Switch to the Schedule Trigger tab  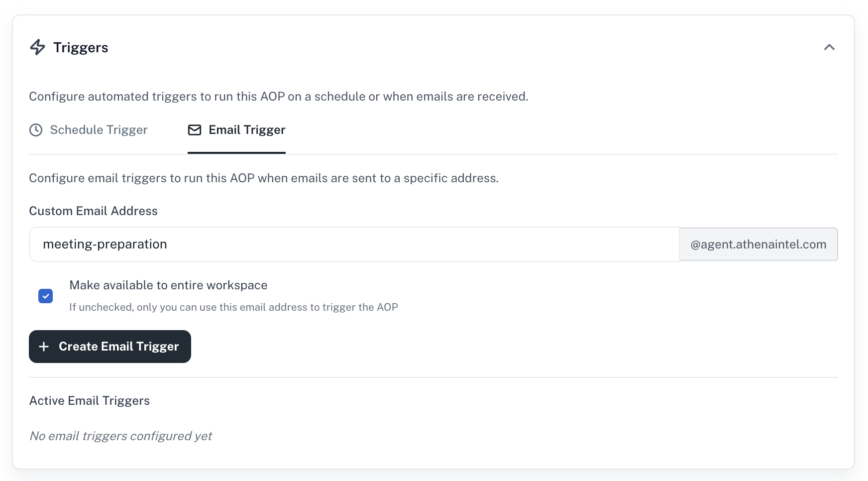pyautogui.click(x=98, y=130)
